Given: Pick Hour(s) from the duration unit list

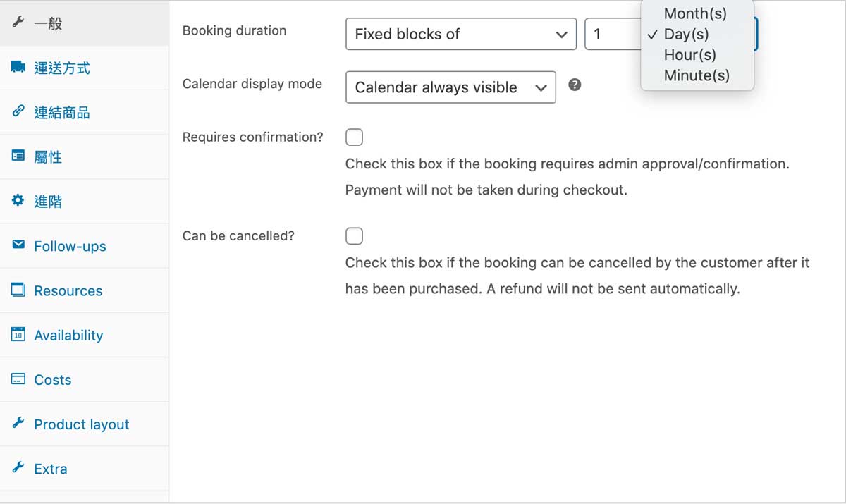Looking at the screenshot, I should [x=697, y=54].
